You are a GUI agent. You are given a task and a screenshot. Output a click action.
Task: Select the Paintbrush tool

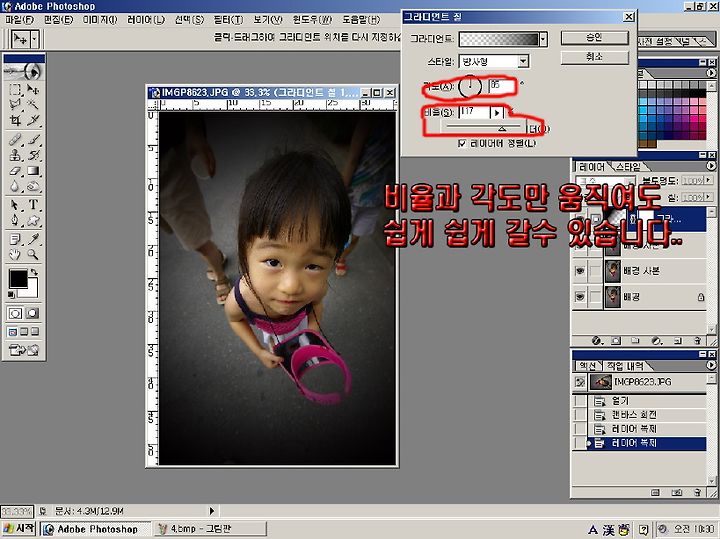click(x=33, y=139)
